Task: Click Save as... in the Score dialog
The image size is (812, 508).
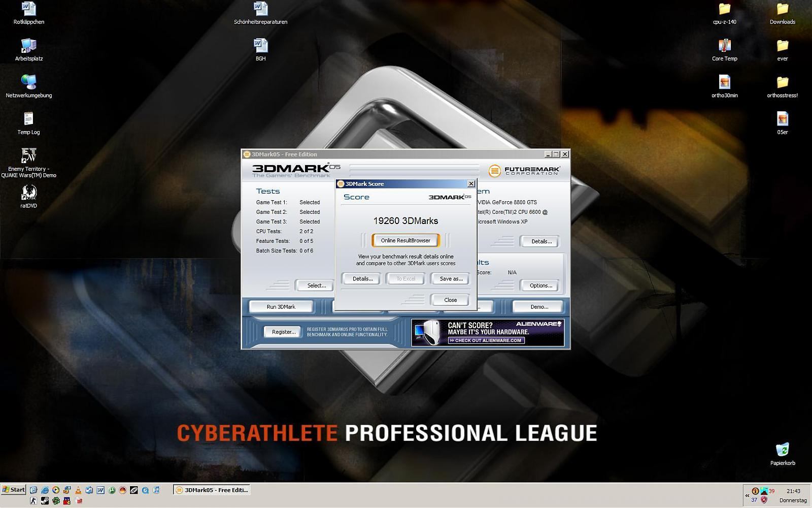Action: pyautogui.click(x=451, y=279)
